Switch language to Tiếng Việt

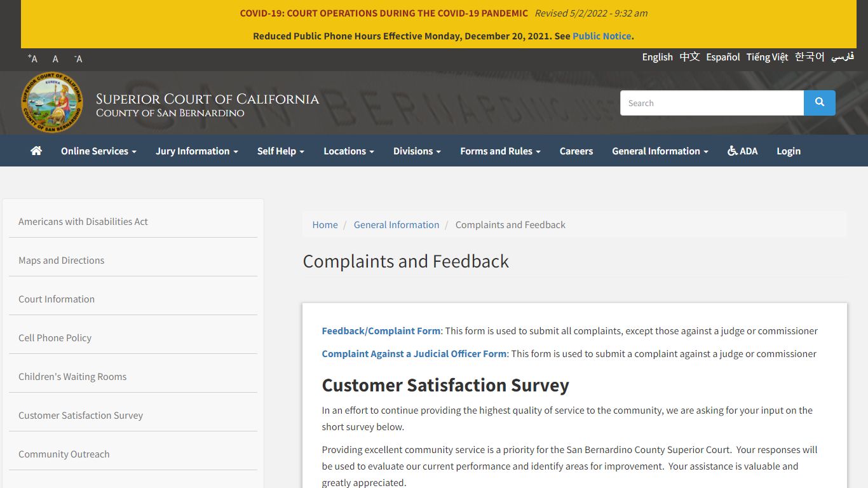pyautogui.click(x=767, y=57)
